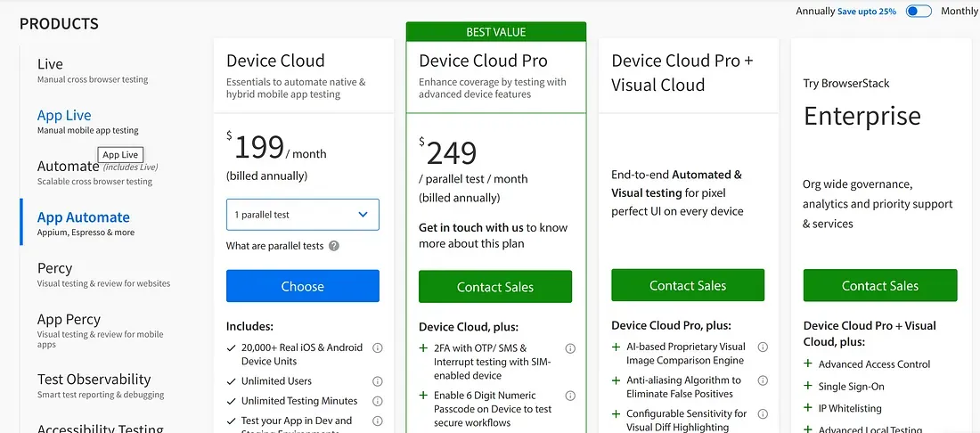Click info icon for 20,000+ Real iOS & Android
The width and height of the screenshot is (980, 433).
point(378,348)
